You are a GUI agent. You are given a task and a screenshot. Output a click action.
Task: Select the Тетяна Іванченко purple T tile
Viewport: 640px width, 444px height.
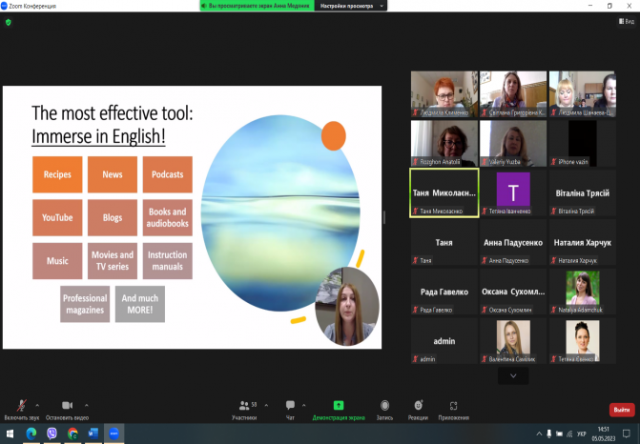pyautogui.click(x=513, y=193)
